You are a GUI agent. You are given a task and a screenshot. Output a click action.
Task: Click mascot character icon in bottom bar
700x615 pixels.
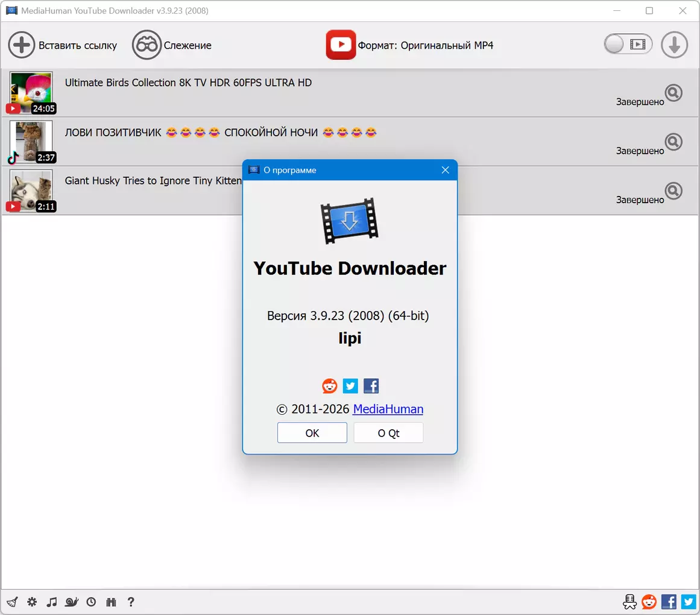pos(629,602)
